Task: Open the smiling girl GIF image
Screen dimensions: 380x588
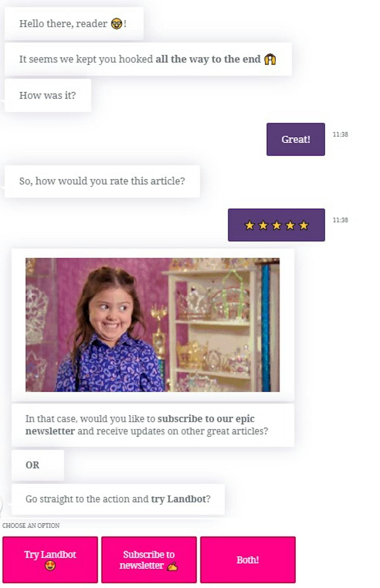Action: (152, 325)
